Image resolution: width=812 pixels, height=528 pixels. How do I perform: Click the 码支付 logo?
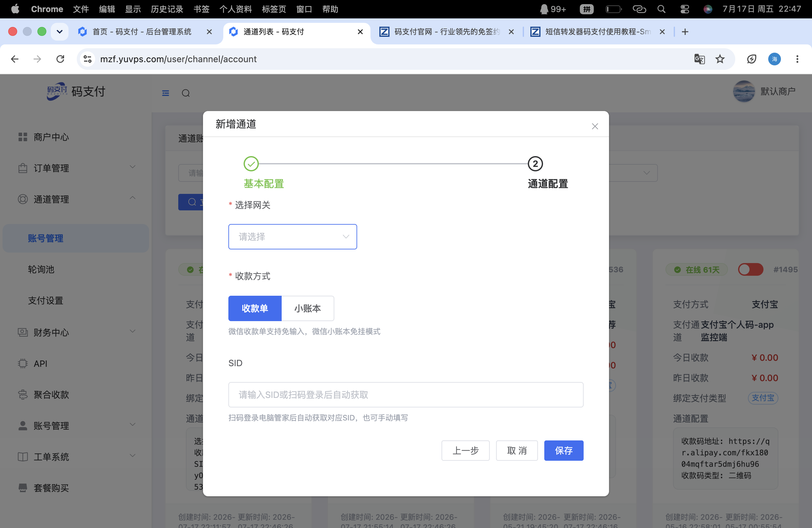76,91
